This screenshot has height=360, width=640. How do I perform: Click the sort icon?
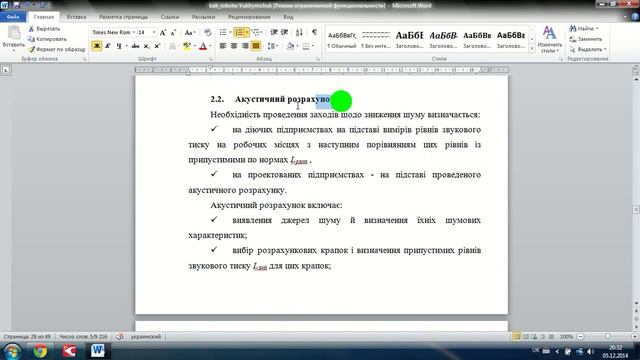pyautogui.click(x=299, y=32)
